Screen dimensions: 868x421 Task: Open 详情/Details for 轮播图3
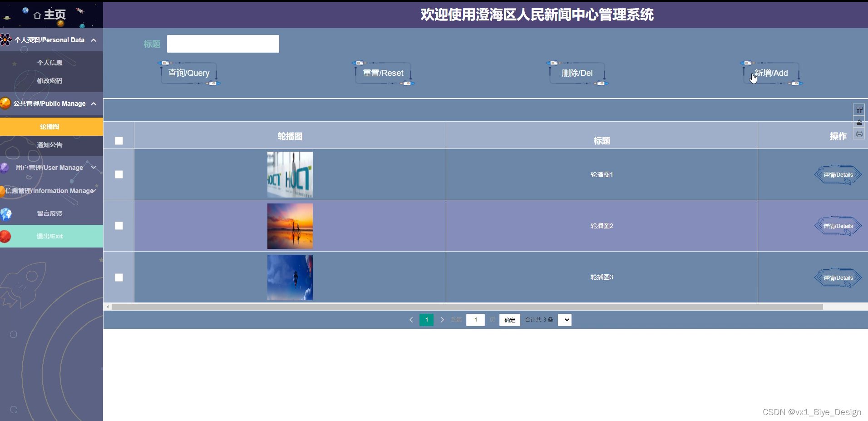click(838, 278)
